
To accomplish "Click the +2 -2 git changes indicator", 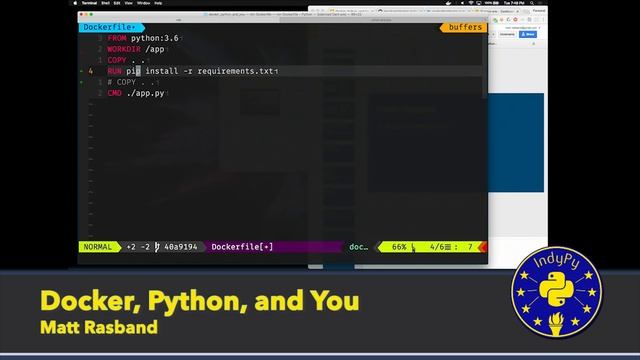I will click(138, 247).
